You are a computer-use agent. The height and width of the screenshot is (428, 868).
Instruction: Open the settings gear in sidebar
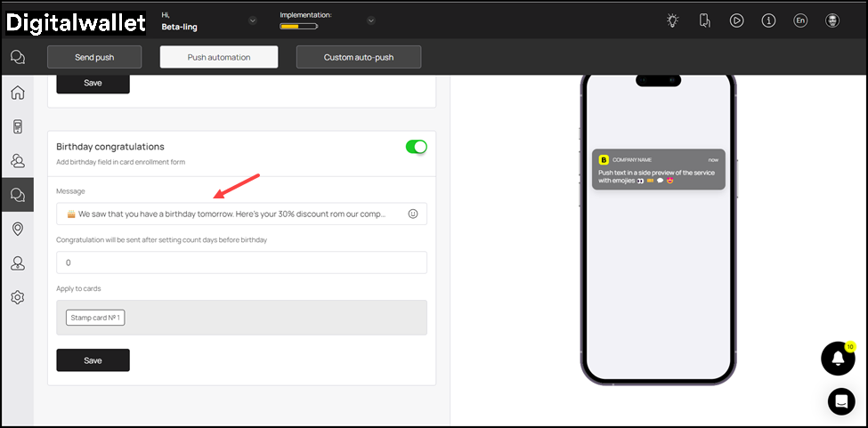(x=17, y=297)
